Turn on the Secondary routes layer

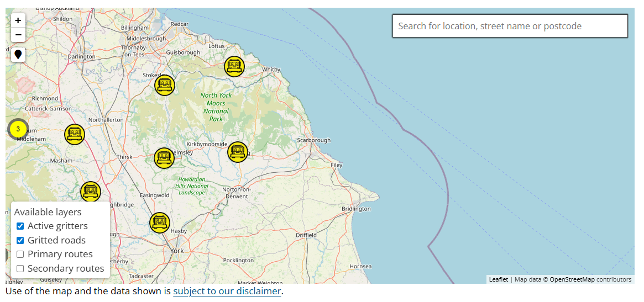click(x=20, y=269)
